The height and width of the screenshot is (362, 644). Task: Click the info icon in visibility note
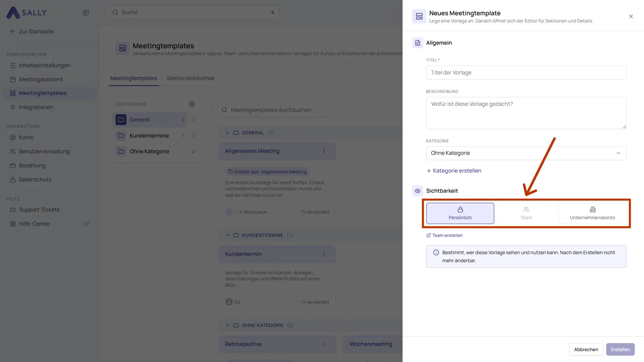point(436,253)
